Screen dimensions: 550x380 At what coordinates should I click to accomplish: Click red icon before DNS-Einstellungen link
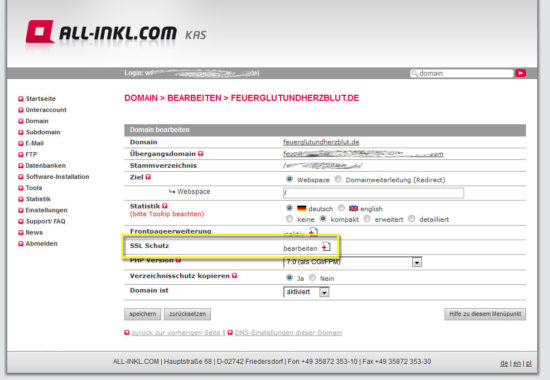pyautogui.click(x=230, y=332)
